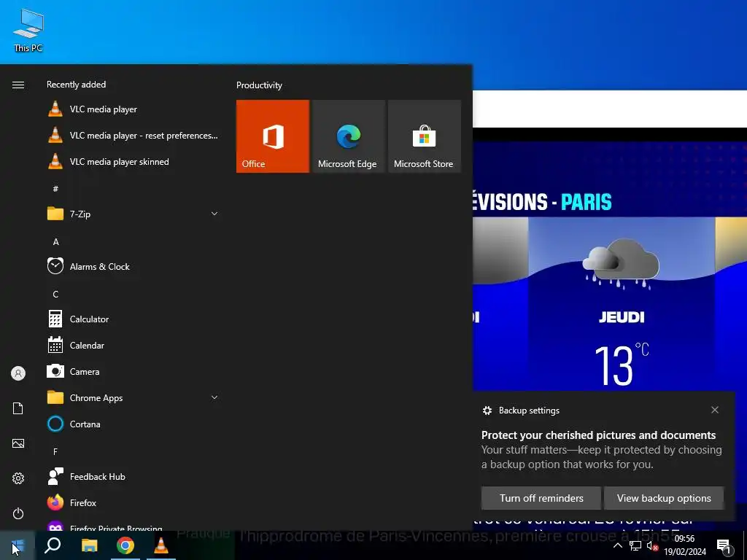This screenshot has width=747, height=560.
Task: Open Settings gear in Start sidebar
Action: (18, 478)
